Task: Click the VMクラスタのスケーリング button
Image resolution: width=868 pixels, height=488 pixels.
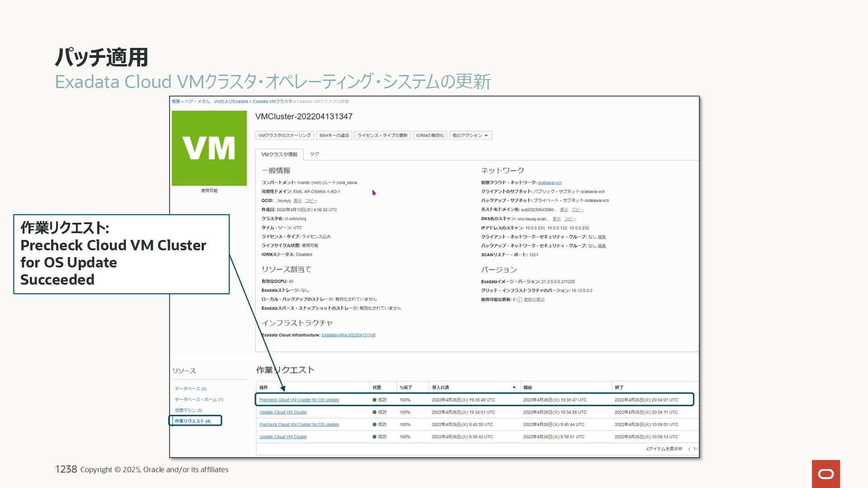Action: [284, 136]
